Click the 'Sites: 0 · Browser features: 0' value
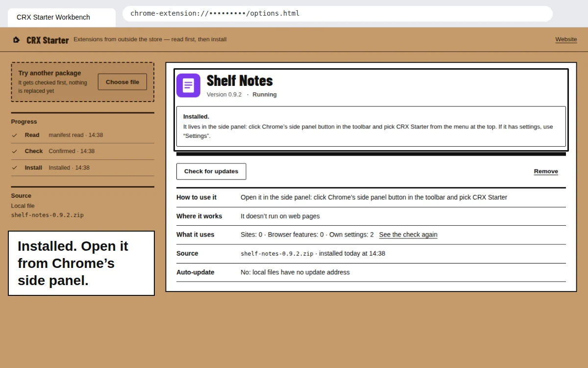The width and height of the screenshot is (588, 368). (x=283, y=235)
